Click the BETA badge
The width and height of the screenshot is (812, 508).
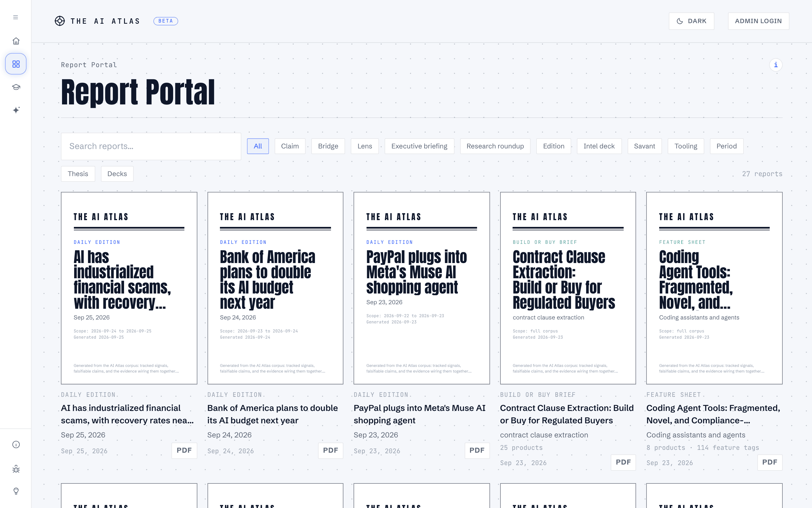166,21
